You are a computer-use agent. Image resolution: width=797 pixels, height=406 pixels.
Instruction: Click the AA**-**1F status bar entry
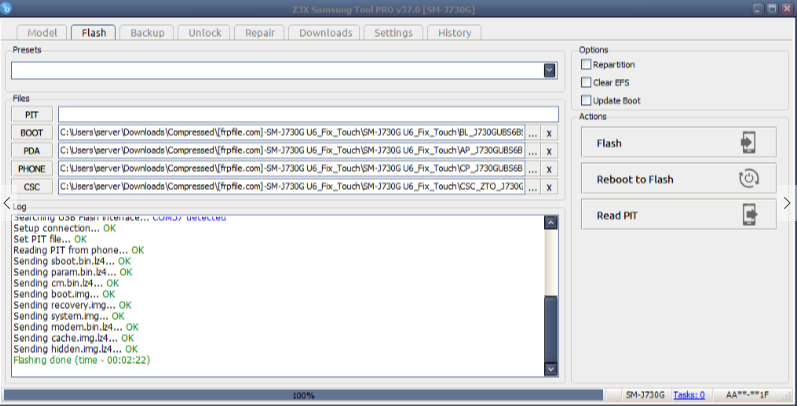(x=747, y=395)
